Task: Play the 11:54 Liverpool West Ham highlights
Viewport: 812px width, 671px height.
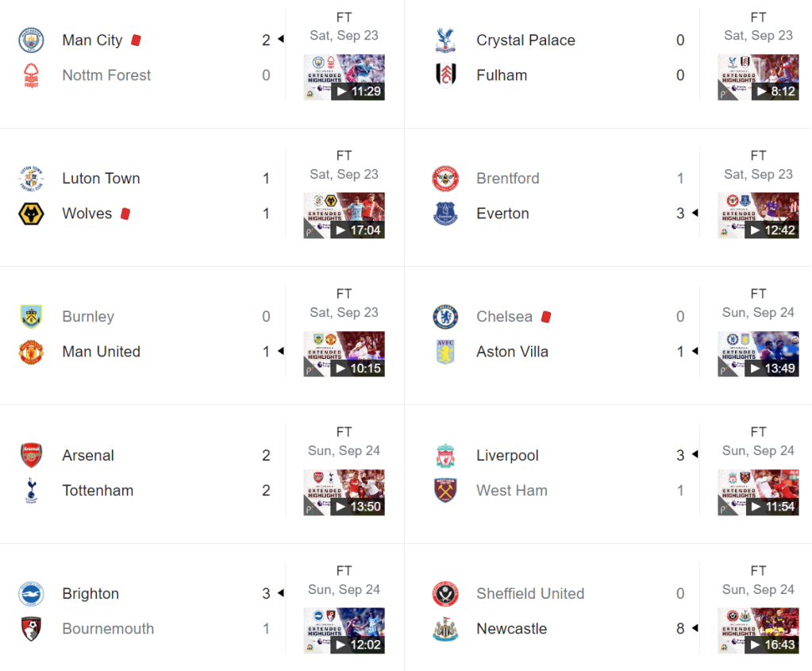Action: (x=758, y=492)
